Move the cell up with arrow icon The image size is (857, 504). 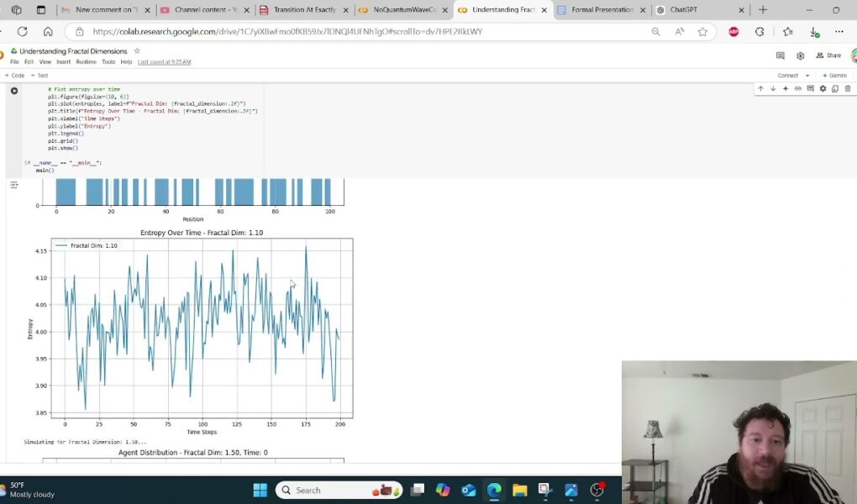(x=760, y=88)
